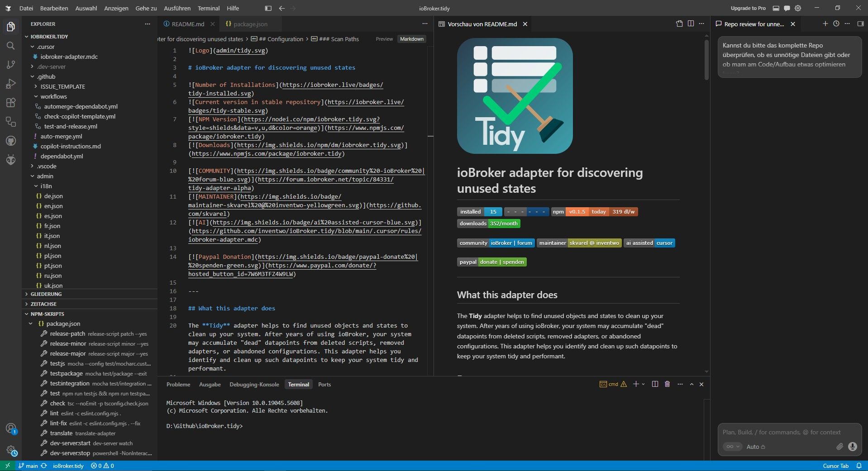The width and height of the screenshot is (868, 471).
Task: Kill terminal with the trash icon
Action: coord(667,384)
